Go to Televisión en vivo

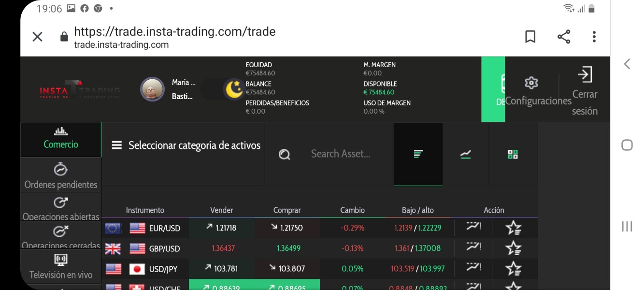click(61, 266)
